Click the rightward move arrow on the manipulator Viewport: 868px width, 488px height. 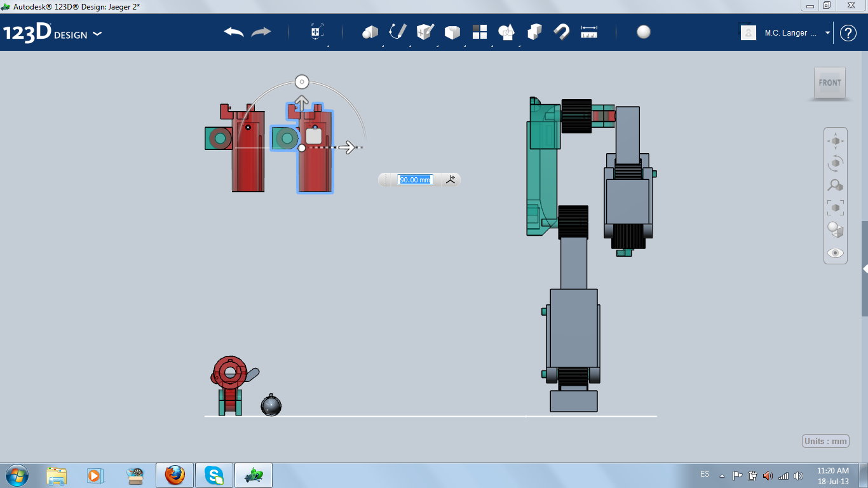click(346, 147)
